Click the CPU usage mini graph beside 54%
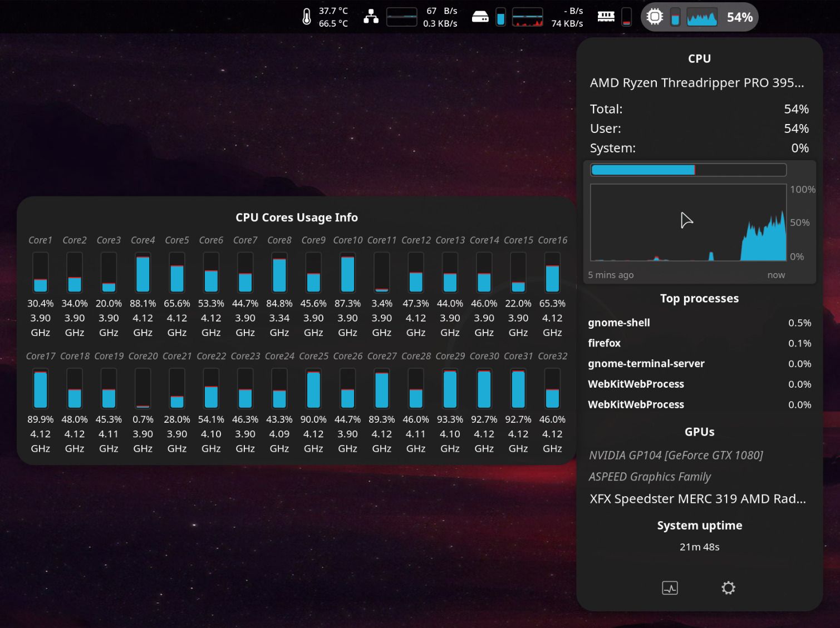The width and height of the screenshot is (840, 628). [x=701, y=17]
